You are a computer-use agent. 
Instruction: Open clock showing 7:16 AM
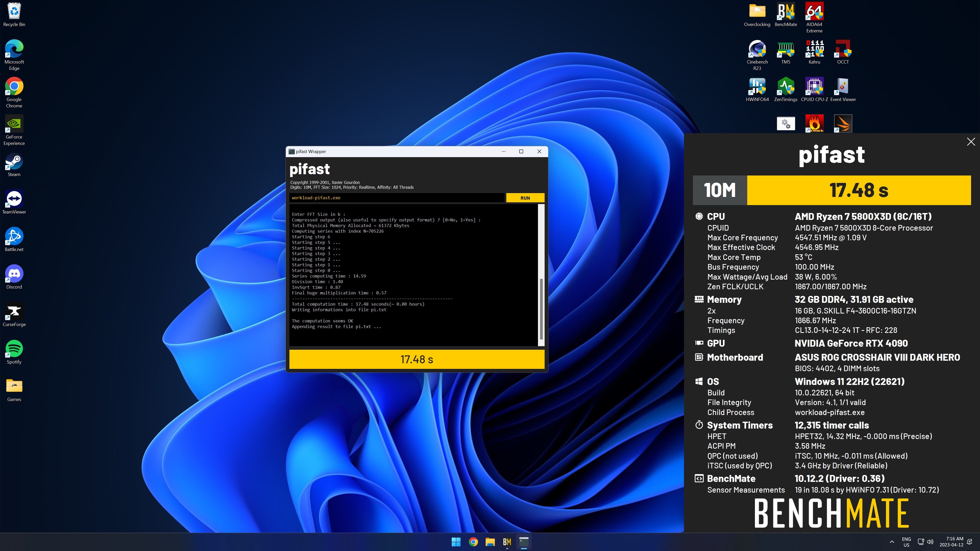951,542
